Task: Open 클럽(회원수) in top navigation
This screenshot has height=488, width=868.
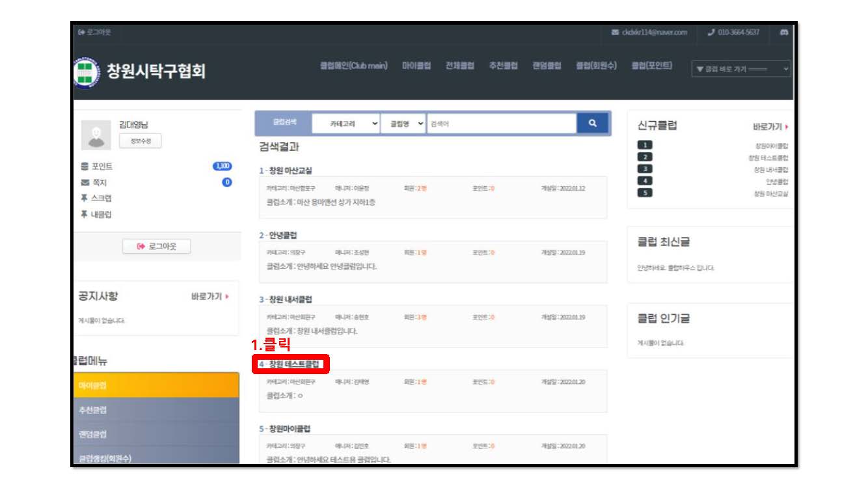Action: coord(597,66)
